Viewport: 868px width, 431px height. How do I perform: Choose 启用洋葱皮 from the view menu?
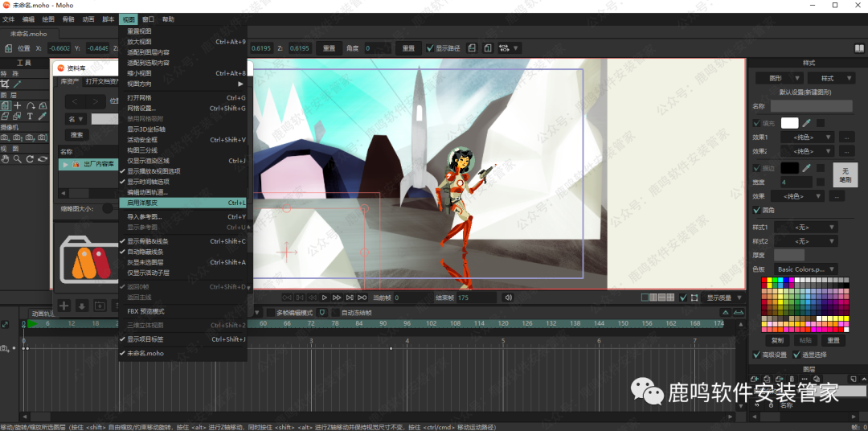143,203
